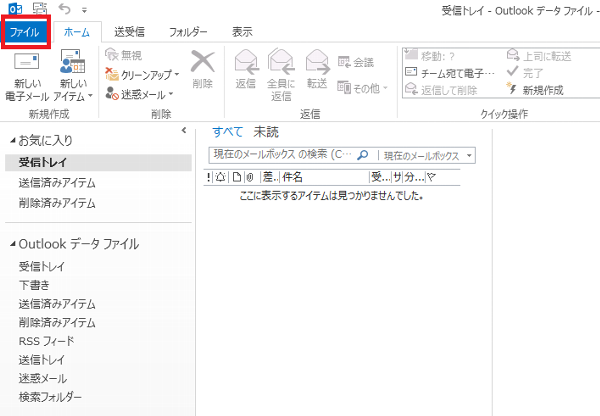Sort by 差.. sender column header
The height and width of the screenshot is (416, 600).
(270, 177)
